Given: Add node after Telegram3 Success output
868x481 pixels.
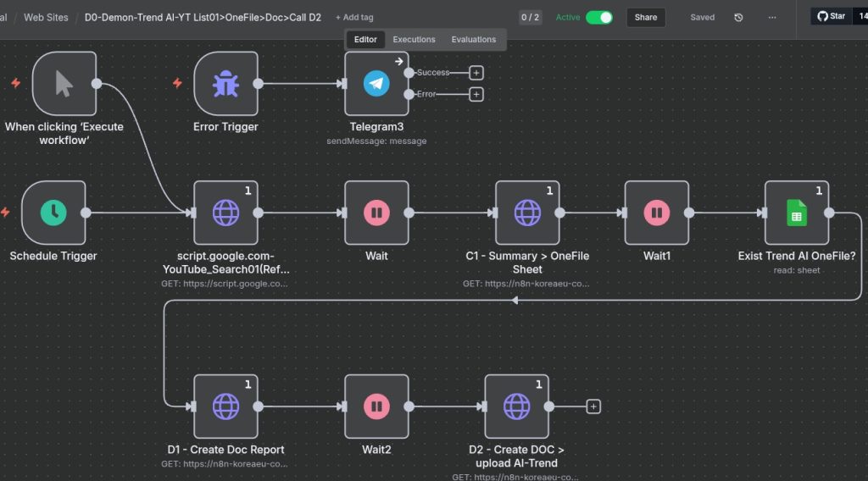Looking at the screenshot, I should [476, 73].
